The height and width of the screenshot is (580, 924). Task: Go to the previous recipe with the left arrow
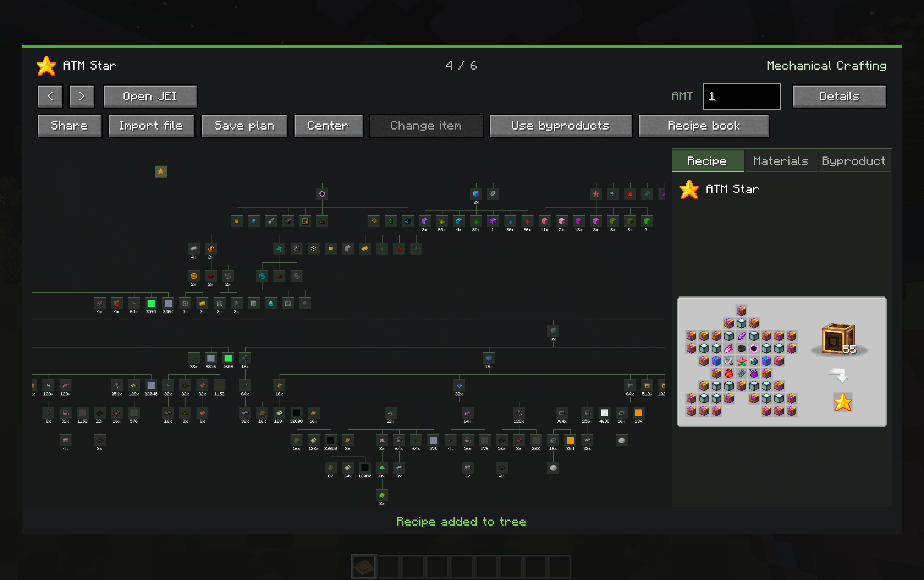(x=50, y=96)
